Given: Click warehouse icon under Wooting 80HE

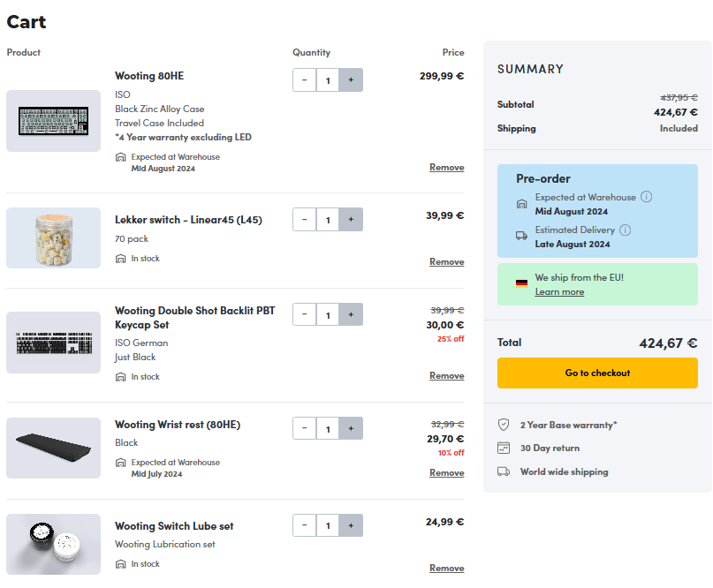Looking at the screenshot, I should (121, 157).
